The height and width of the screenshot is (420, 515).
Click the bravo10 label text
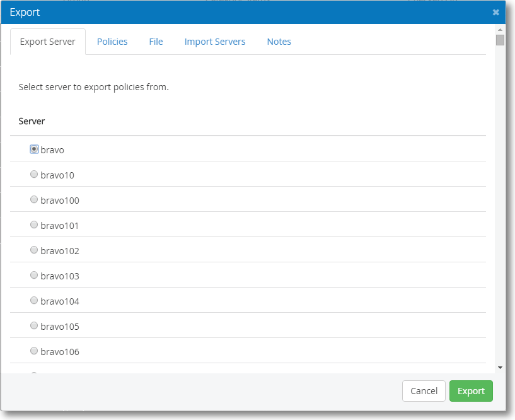pos(57,175)
